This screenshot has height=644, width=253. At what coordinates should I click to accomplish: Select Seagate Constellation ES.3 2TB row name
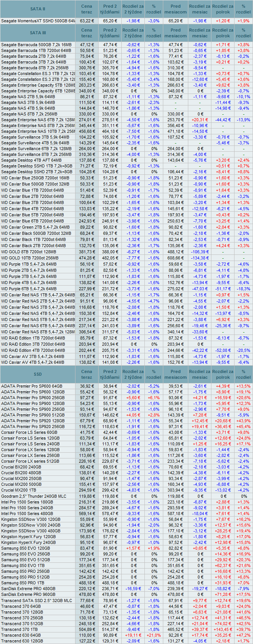(x=38, y=79)
